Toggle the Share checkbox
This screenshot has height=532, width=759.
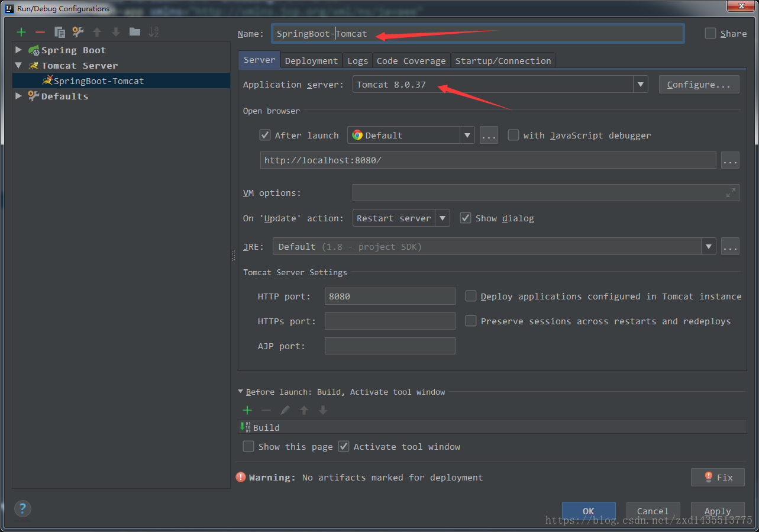click(710, 34)
